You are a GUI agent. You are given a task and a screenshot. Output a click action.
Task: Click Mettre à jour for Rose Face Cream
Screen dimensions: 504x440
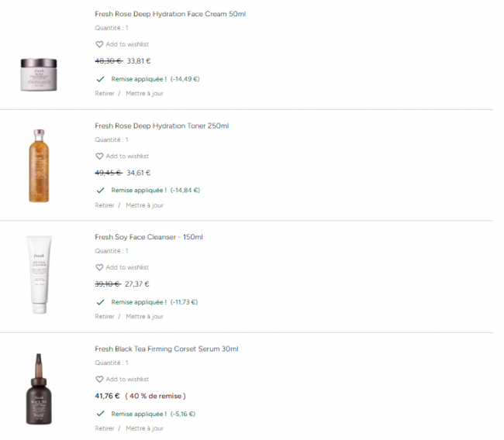(x=144, y=94)
